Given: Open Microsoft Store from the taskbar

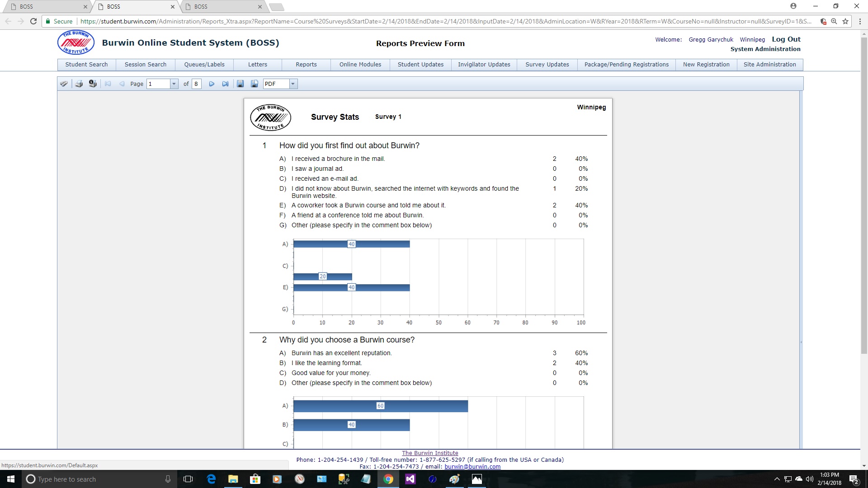Looking at the screenshot, I should click(x=255, y=479).
